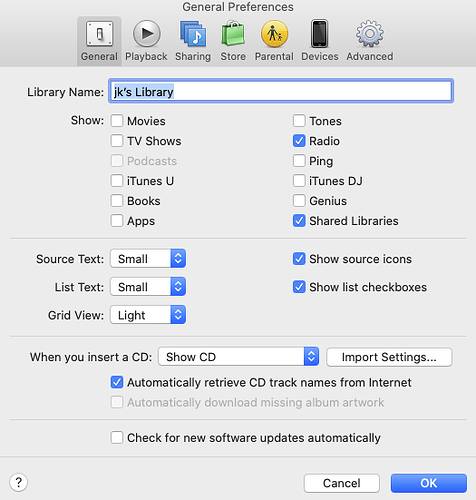Open the Show CD insert action dropdown

pos(238,357)
